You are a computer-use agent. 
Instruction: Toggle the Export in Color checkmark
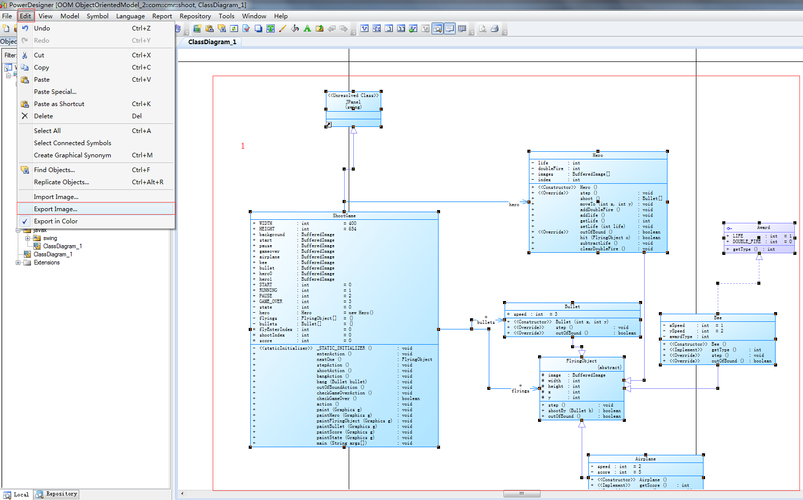[x=25, y=221]
